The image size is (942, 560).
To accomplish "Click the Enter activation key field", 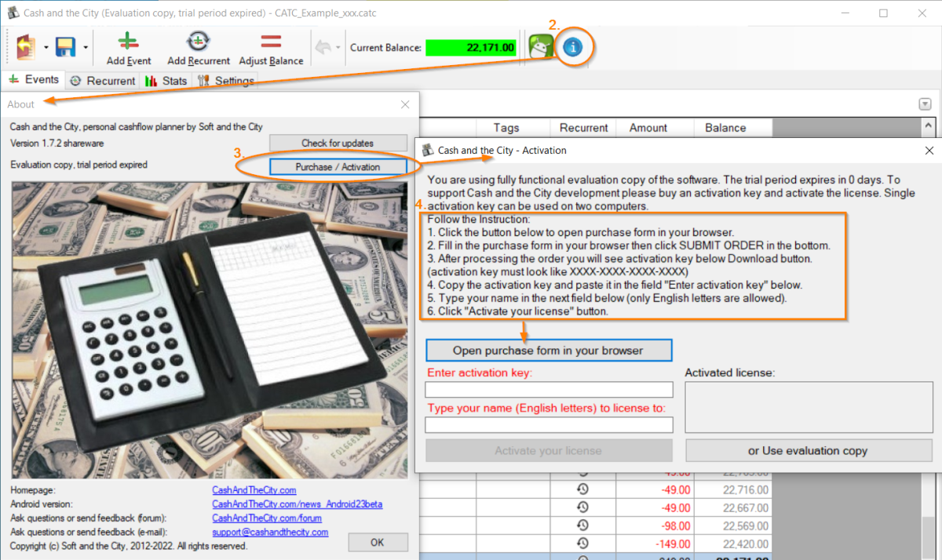I will pyautogui.click(x=549, y=390).
